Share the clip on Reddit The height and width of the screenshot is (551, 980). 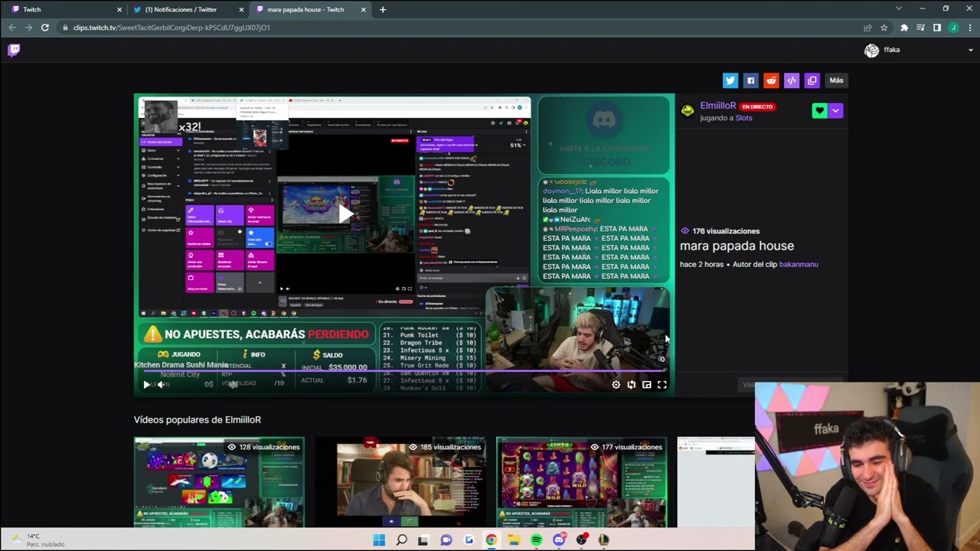click(x=771, y=80)
